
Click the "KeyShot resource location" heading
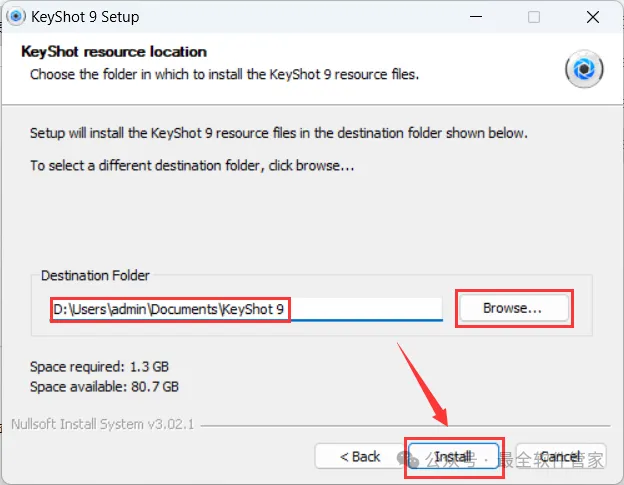[x=114, y=52]
